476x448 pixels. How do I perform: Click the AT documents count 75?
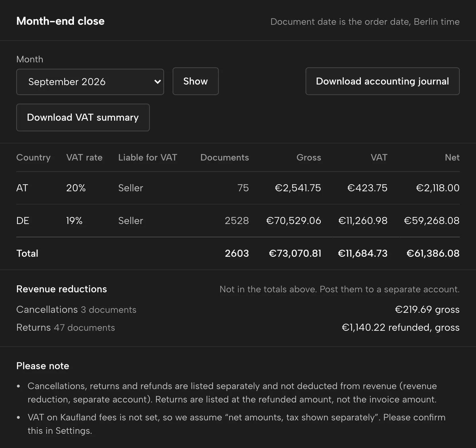pyautogui.click(x=243, y=188)
